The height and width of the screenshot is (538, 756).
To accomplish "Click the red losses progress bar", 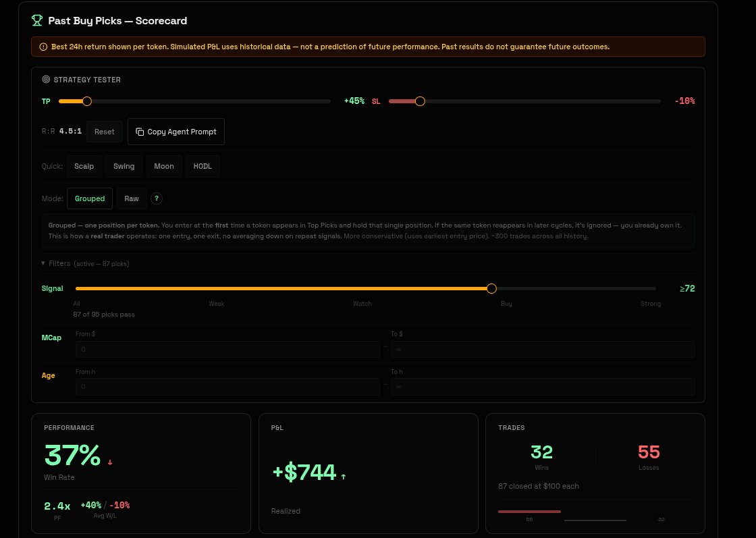I will click(529, 512).
